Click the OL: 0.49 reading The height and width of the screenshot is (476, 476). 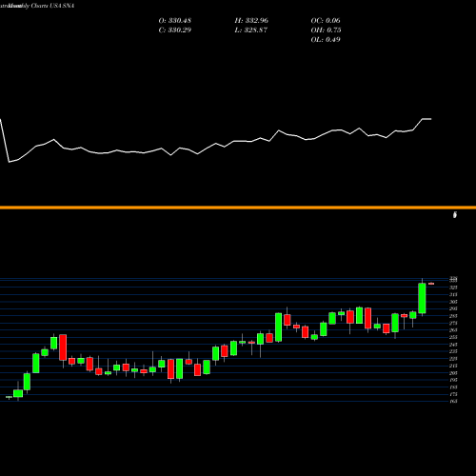tap(326, 40)
